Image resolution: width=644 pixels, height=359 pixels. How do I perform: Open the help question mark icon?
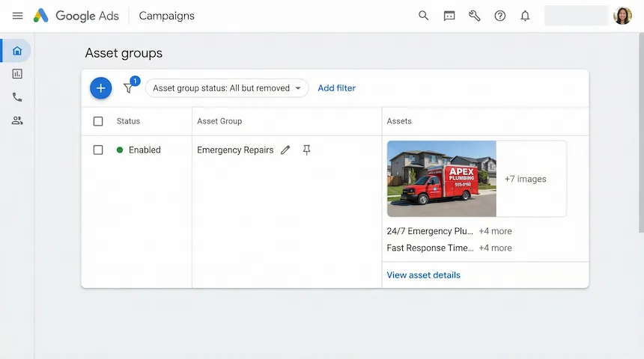point(500,16)
